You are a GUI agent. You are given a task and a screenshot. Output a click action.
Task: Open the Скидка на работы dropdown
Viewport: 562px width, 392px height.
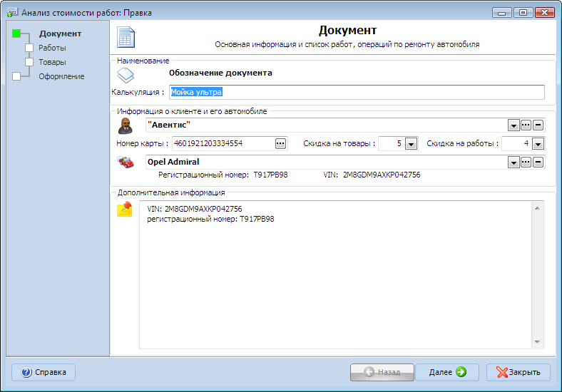538,144
